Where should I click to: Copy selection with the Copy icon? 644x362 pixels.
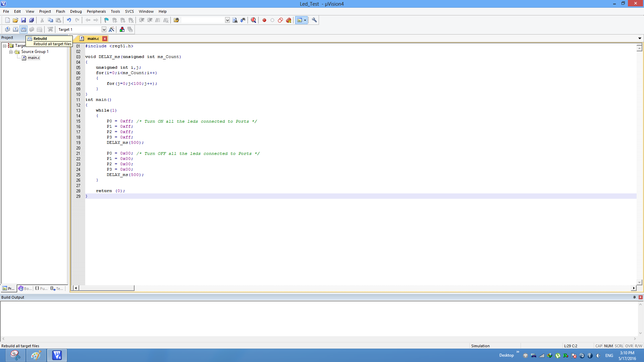pos(50,20)
